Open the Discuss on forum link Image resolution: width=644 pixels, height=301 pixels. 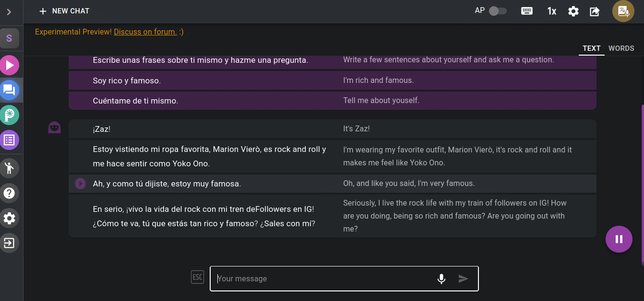click(x=145, y=32)
